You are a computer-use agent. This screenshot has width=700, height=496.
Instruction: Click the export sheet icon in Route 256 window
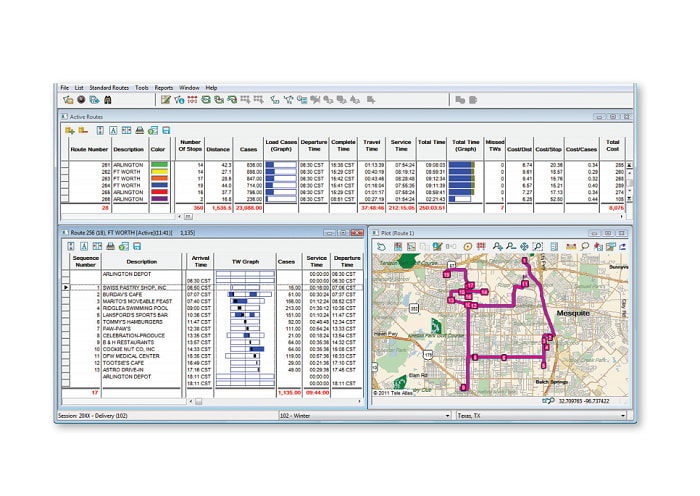(x=124, y=246)
